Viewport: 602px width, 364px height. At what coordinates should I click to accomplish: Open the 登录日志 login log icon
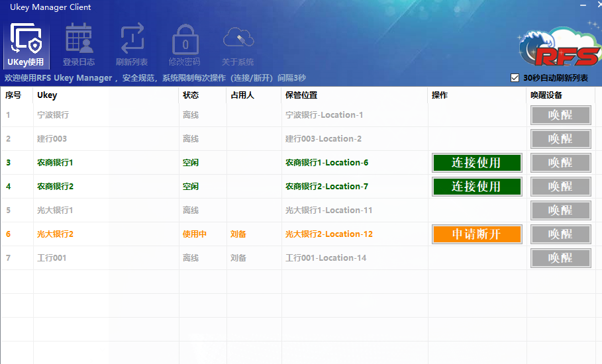(79, 45)
